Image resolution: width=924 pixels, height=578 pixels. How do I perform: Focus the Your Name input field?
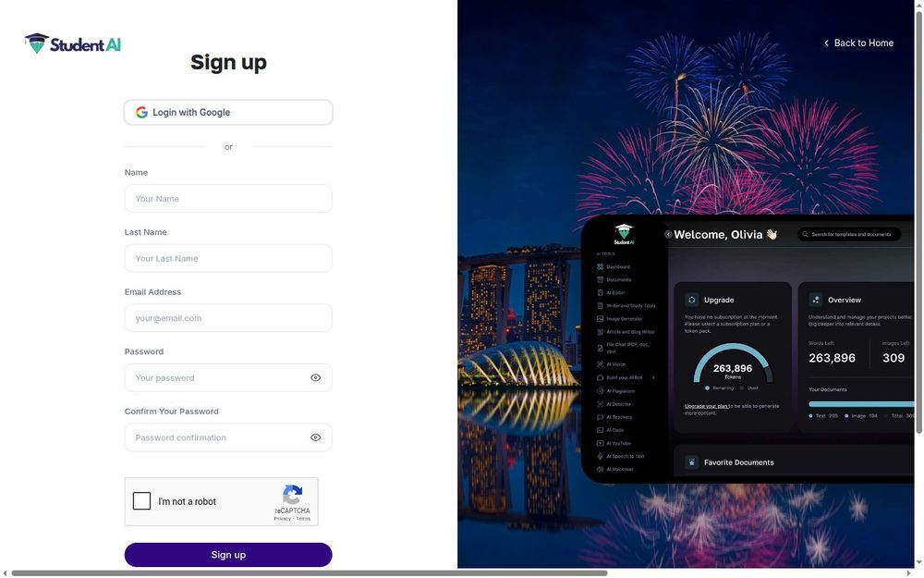pyautogui.click(x=228, y=198)
